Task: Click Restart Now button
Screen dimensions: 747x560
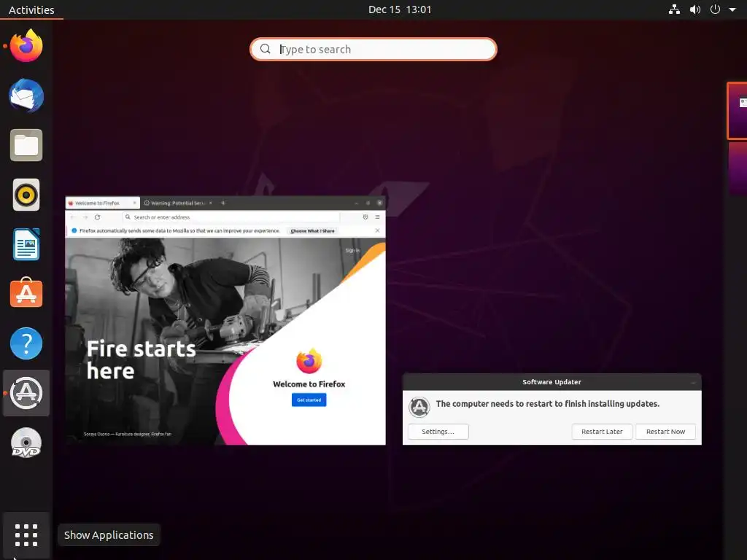Action: (665, 432)
